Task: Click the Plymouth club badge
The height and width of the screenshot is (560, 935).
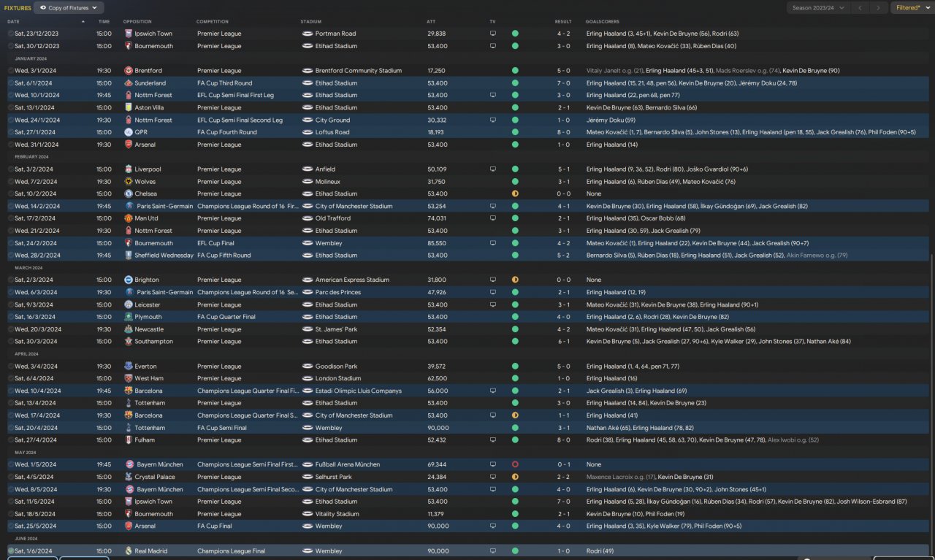Action: 129,317
